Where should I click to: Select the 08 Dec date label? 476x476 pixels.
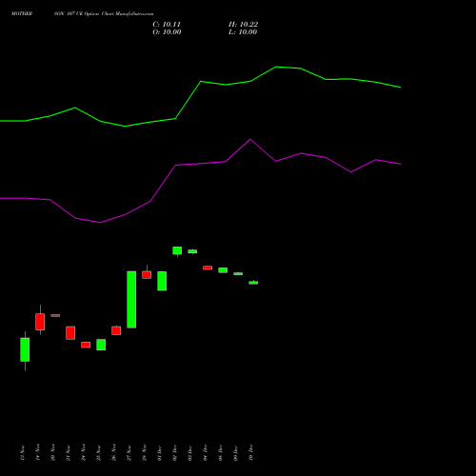(x=221, y=452)
